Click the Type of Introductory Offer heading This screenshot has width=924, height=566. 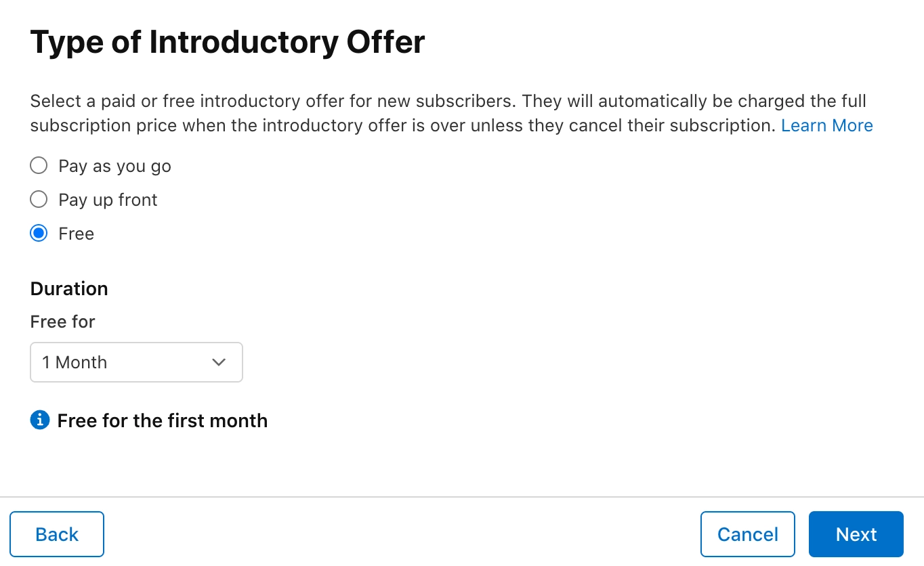(228, 43)
